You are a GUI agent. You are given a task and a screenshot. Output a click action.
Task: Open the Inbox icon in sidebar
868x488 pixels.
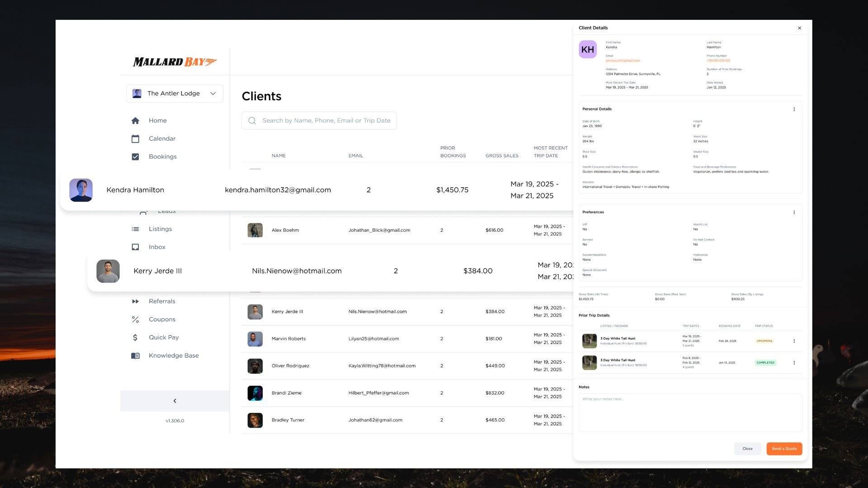click(135, 247)
